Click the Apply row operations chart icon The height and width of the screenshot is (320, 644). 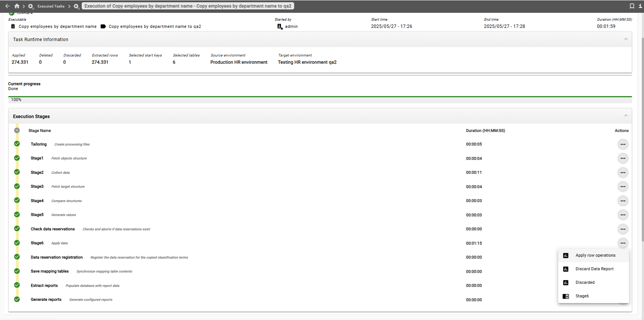tap(566, 256)
